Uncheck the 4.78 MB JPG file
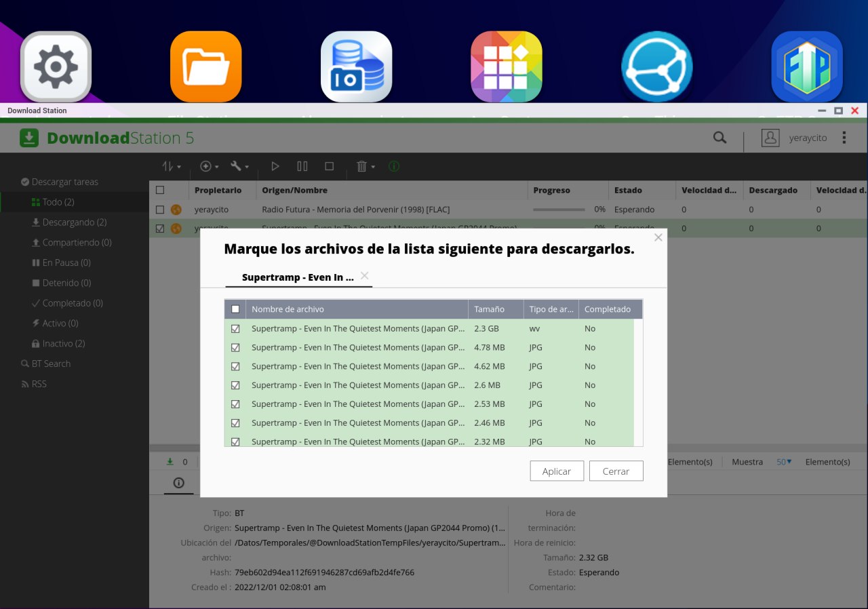The width and height of the screenshot is (868, 609). point(235,347)
